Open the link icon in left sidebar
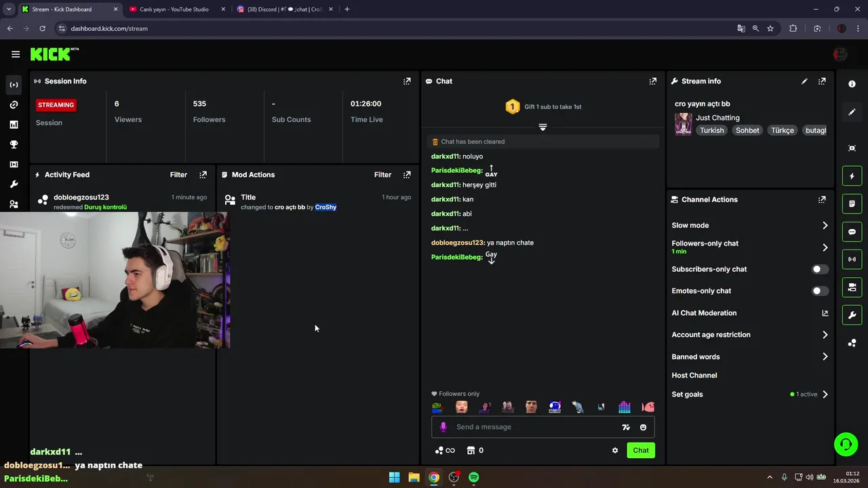The image size is (868, 488). 14,104
